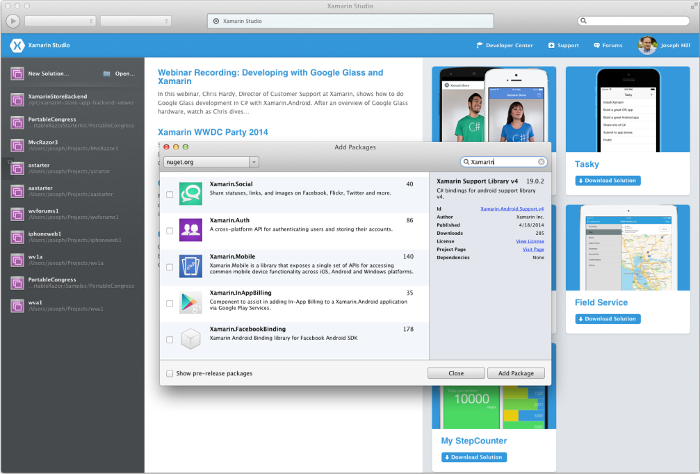Viewport: 700px width, 474px height.
Task: Click the Xamarin.InAppBilling package icon
Action: 191,302
